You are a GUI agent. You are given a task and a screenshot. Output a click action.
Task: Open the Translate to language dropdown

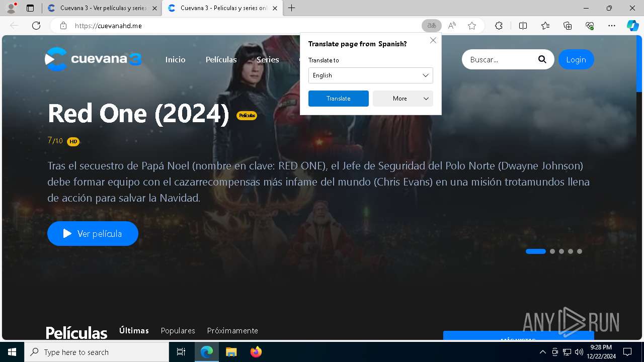[x=371, y=75]
